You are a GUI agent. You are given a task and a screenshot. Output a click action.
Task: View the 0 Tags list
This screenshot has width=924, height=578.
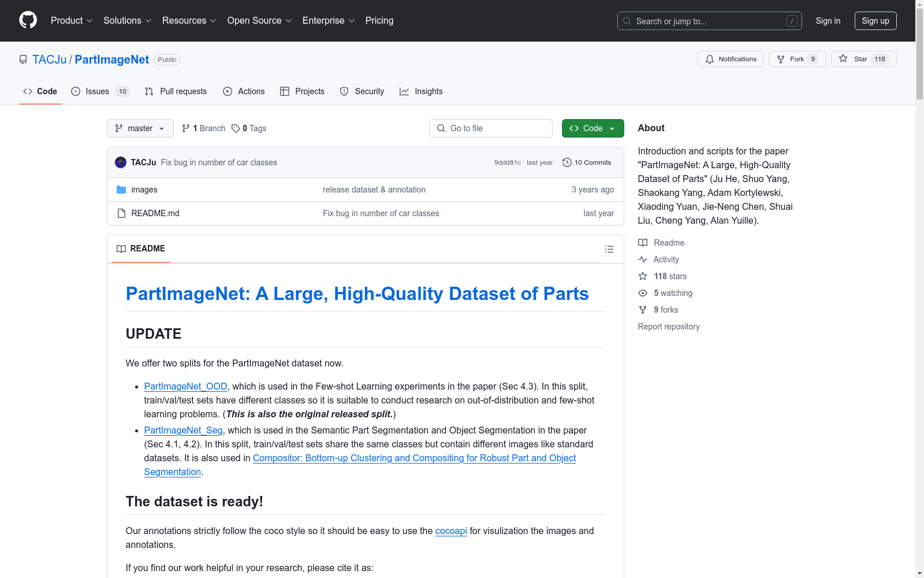coord(249,128)
